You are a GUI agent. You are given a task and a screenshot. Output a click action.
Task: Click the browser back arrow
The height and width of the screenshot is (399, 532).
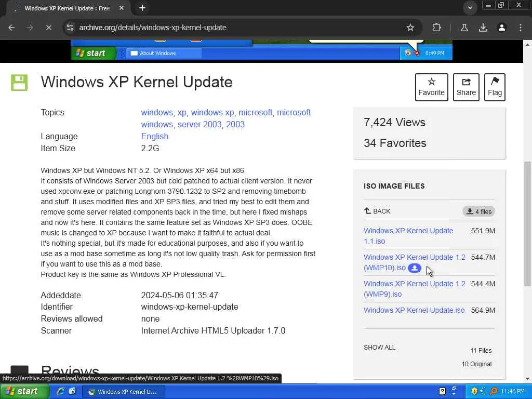pos(11,28)
